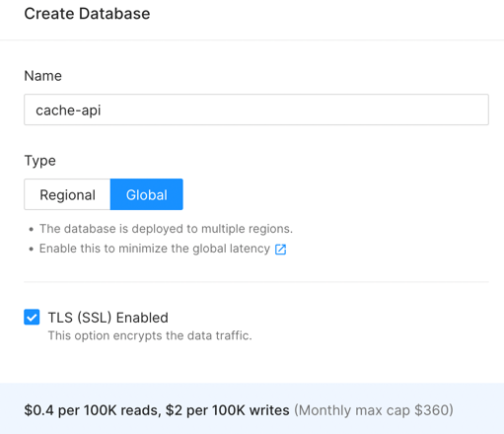The image size is (504, 434).
Task: Toggle TLS via the 'TLS (SSL) Enabled' label
Action: pyautogui.click(x=108, y=318)
